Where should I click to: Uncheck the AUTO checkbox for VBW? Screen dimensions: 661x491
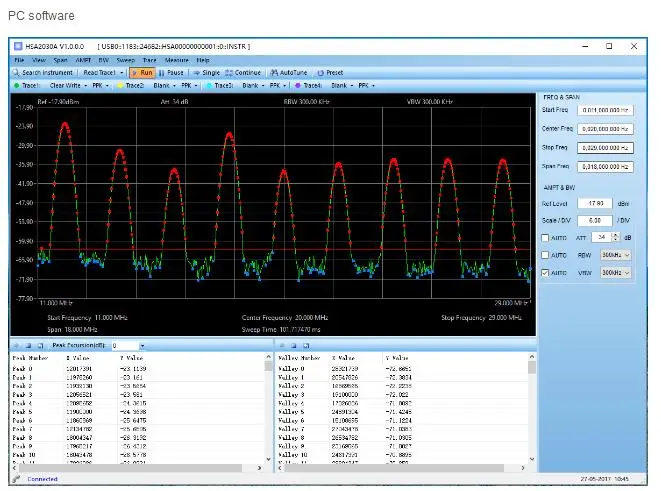pyautogui.click(x=545, y=272)
